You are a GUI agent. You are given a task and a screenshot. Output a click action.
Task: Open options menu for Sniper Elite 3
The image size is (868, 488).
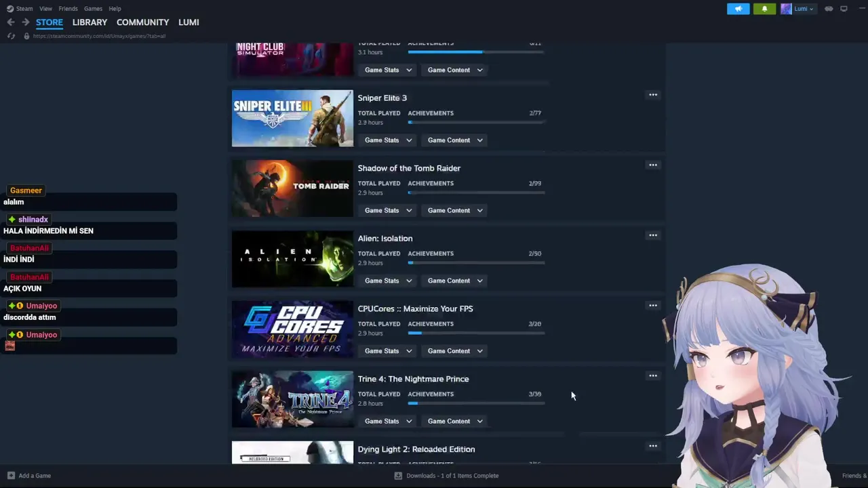pyautogui.click(x=653, y=95)
